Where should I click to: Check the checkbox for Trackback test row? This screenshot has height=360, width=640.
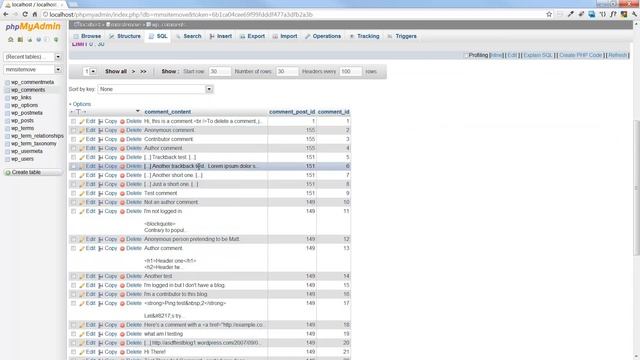click(73, 158)
